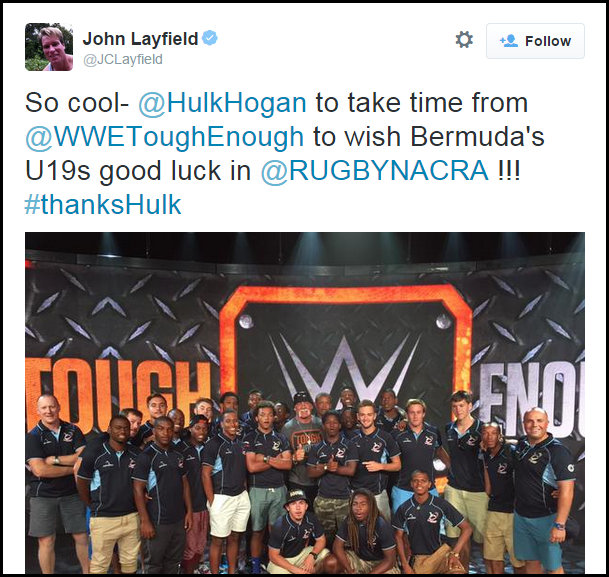Screen dimensions: 609x577
Task: Open the gear settings menu on the tweet
Action: (464, 40)
